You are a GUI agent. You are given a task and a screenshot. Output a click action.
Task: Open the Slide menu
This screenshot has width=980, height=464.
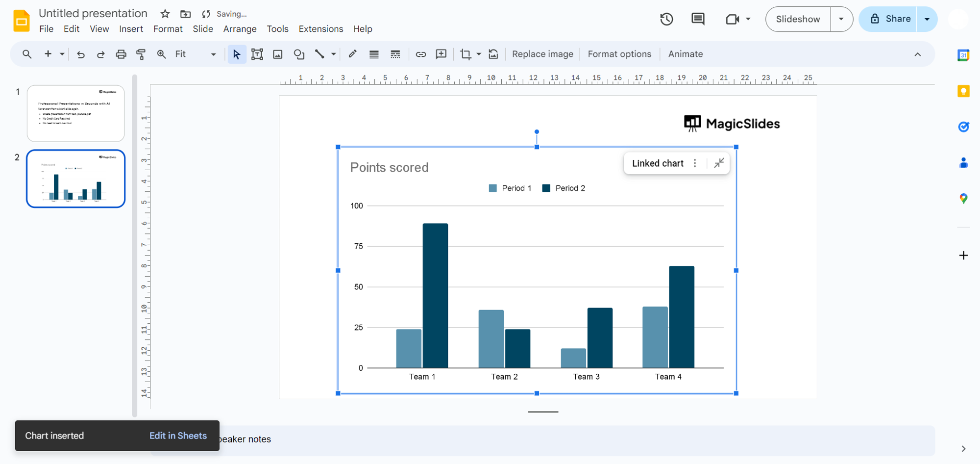(x=203, y=29)
